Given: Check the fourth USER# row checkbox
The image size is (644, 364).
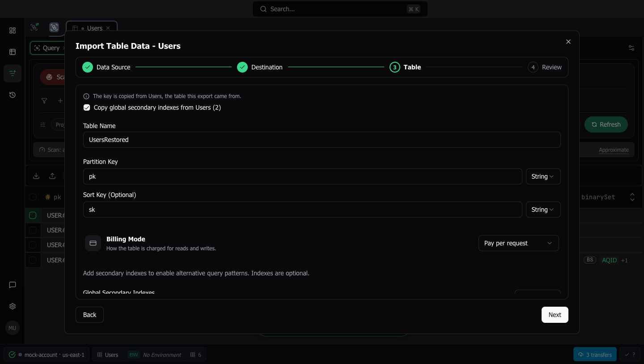Looking at the screenshot, I should (33, 260).
